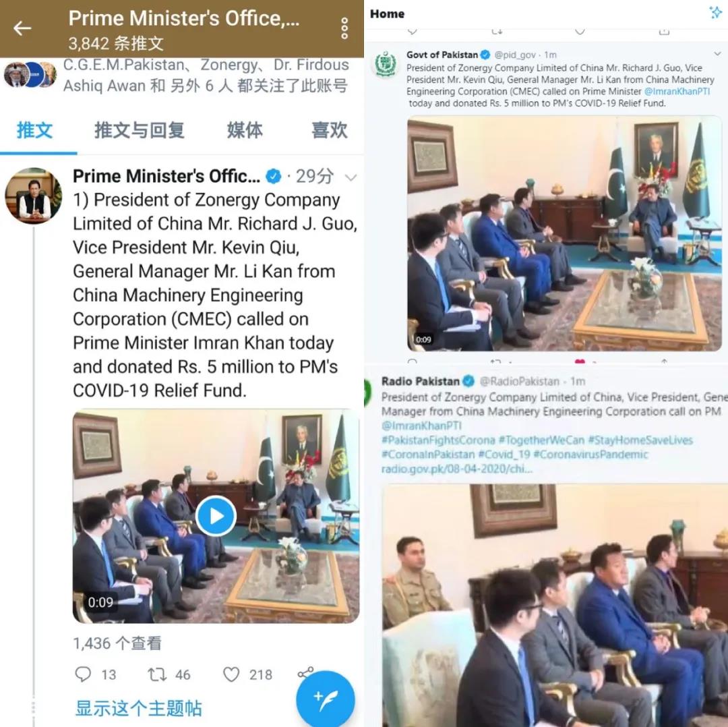The image size is (728, 727).
Task: Tap the reply icon with 13 comments
Action: coord(83,674)
